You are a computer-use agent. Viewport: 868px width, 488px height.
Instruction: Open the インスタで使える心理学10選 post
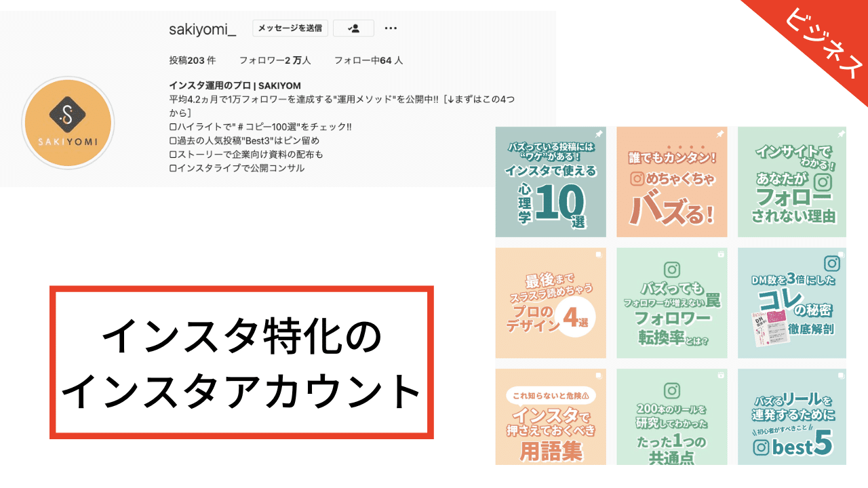click(551, 182)
